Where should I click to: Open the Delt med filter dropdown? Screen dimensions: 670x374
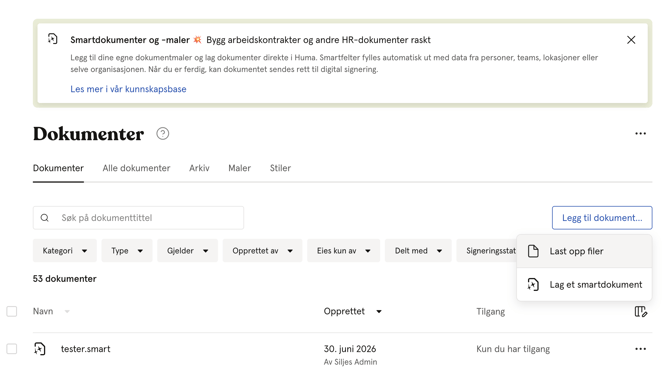[418, 250]
